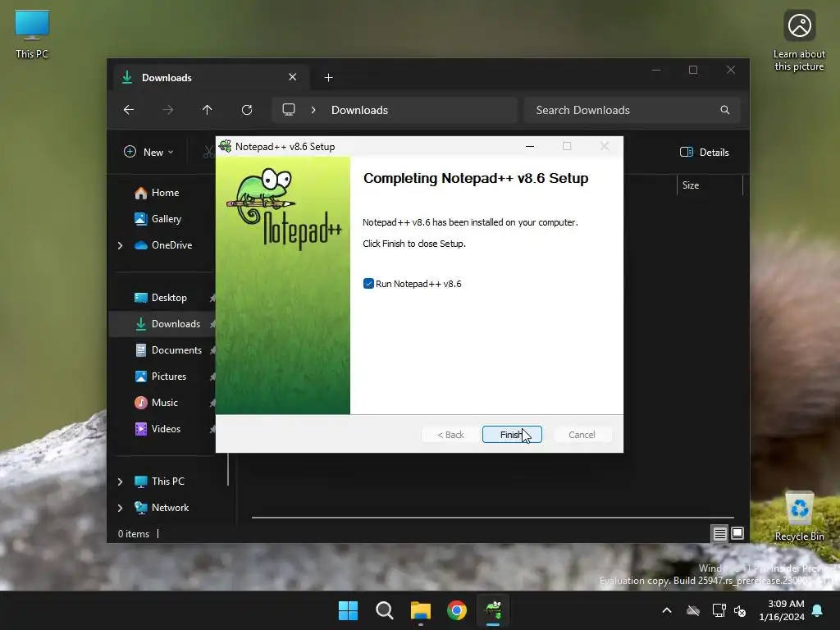Viewport: 840px width, 630px height.
Task: Expand the OneDrive tree node
Action: pyautogui.click(x=120, y=245)
